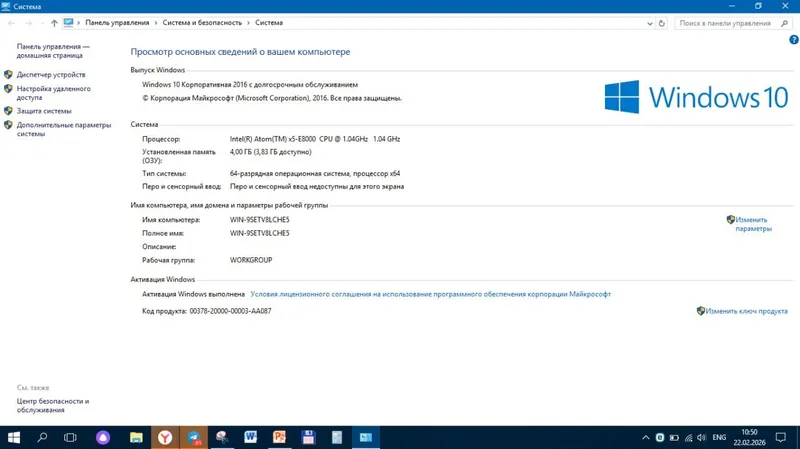Click shield icon next to Change settings
Viewport: 800px width, 449px height.
(731, 219)
